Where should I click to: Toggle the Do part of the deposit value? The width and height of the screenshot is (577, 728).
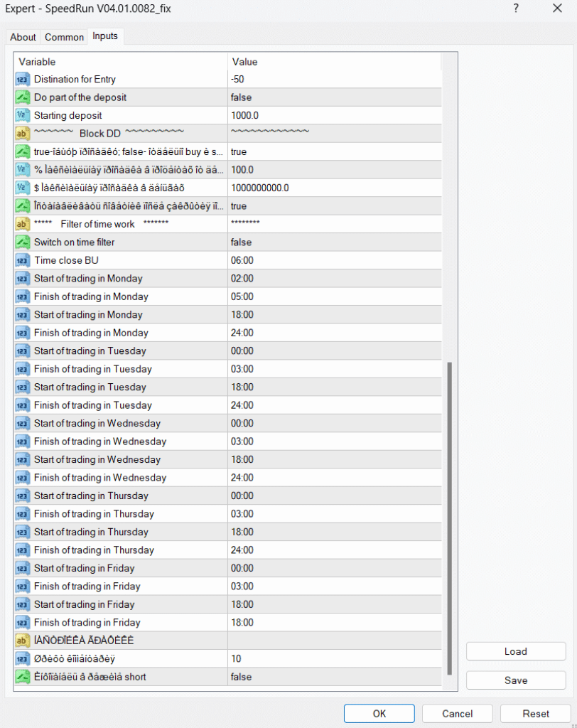(335, 97)
